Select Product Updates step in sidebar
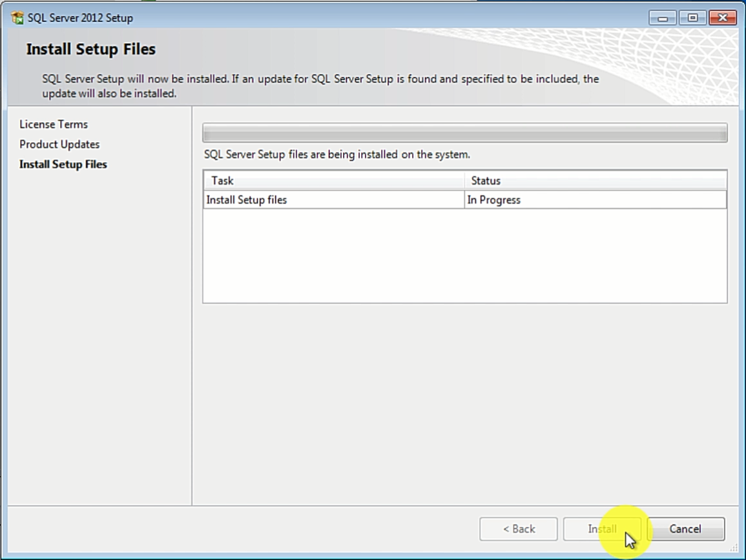This screenshot has height=560, width=746. point(59,144)
